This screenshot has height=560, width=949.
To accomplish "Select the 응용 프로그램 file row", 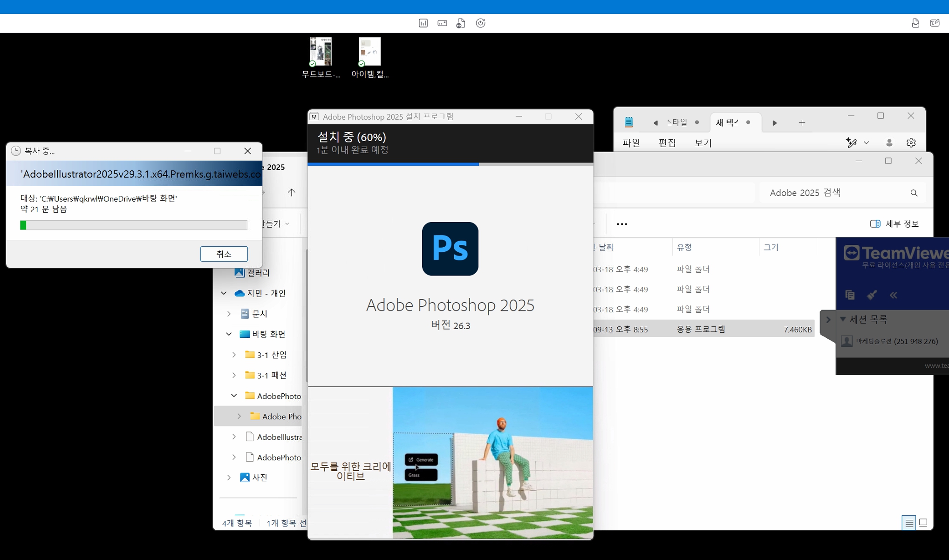I will 704,329.
